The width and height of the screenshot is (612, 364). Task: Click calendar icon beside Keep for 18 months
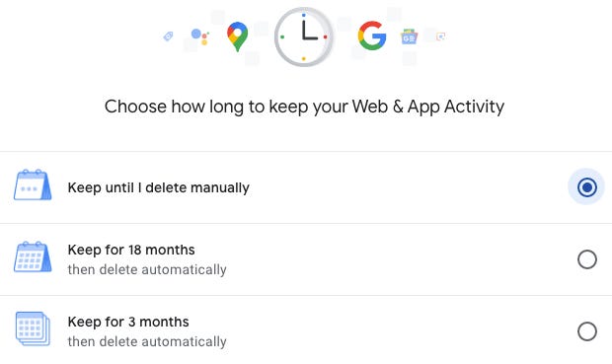(x=33, y=256)
